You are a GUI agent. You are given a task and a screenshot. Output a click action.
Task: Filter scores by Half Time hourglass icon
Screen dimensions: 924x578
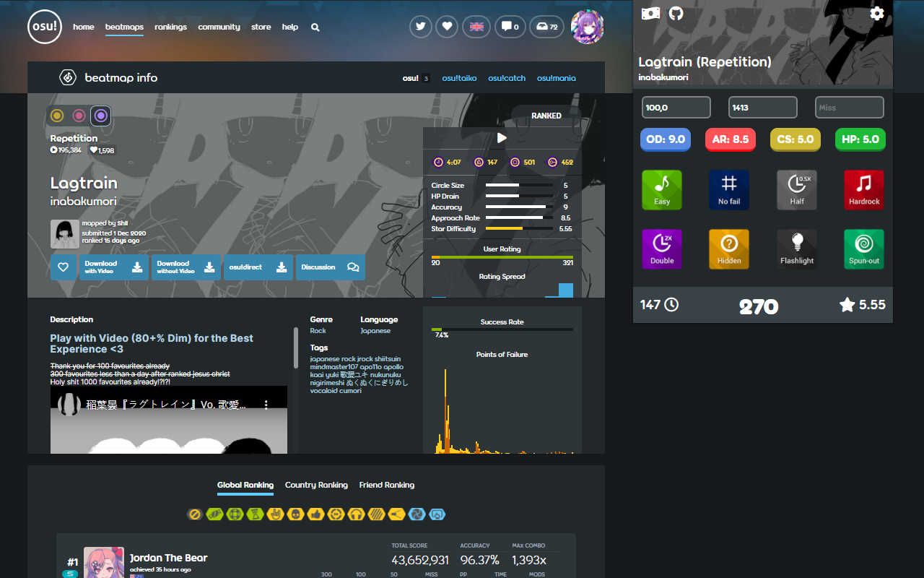coord(255,514)
